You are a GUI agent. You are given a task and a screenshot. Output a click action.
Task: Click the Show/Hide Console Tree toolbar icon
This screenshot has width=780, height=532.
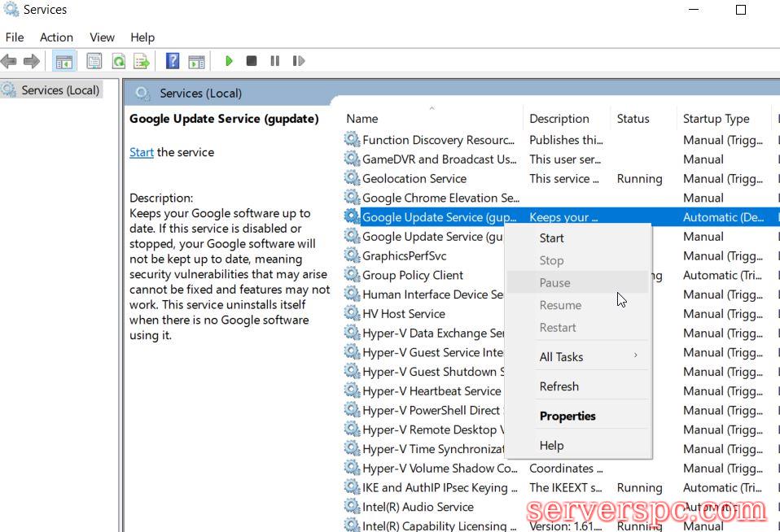click(63, 61)
